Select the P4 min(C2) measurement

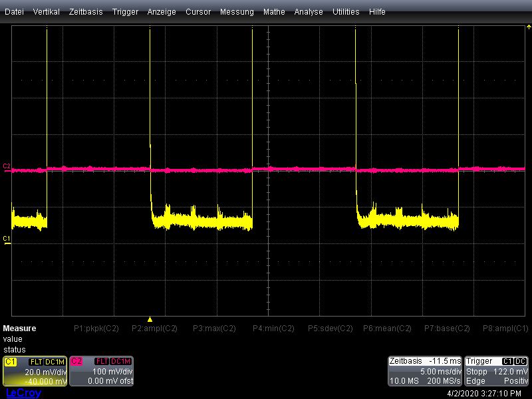pos(273,329)
